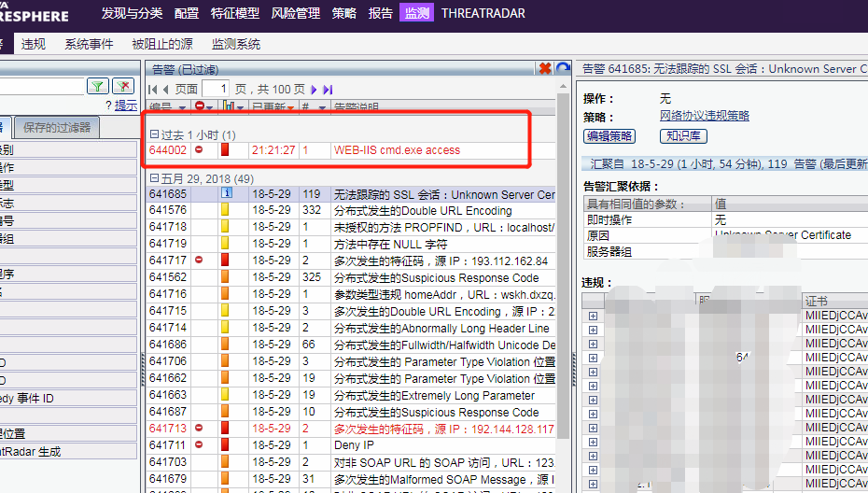The image size is (868, 493).
Task: Expand the first violation row in 违规 table
Action: (x=593, y=316)
